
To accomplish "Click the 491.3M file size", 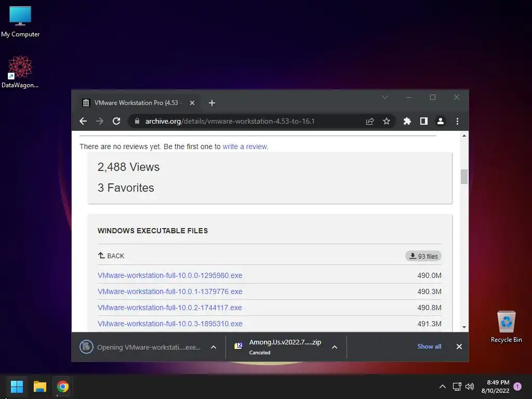I will (x=429, y=324).
